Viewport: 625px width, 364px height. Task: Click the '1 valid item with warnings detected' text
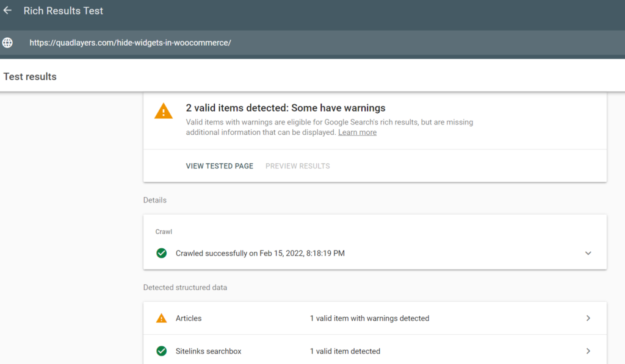pyautogui.click(x=369, y=318)
